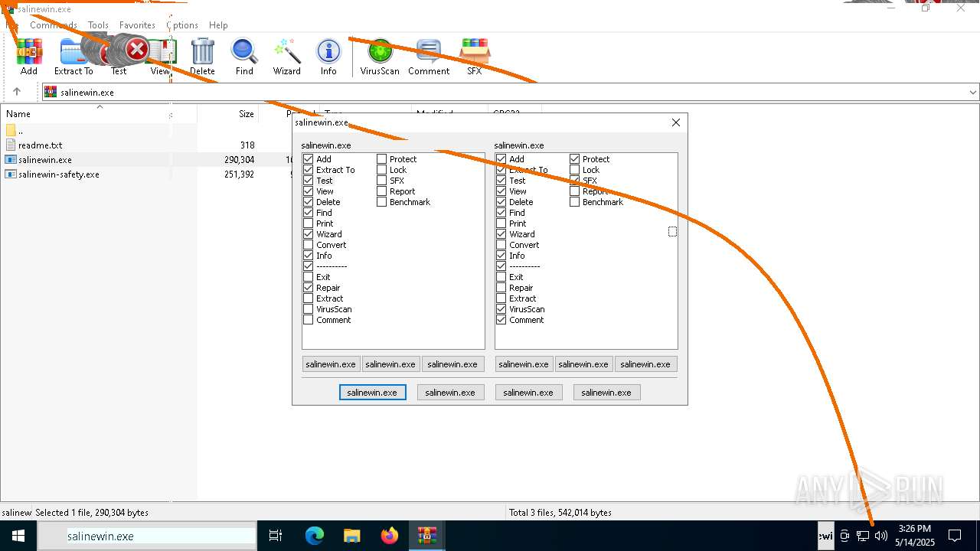
Task: Uncheck the ticked SFX checkbox
Action: [x=575, y=181]
